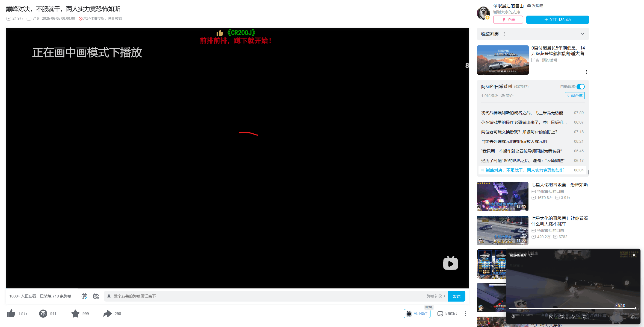The height and width of the screenshot is (327, 644).
Task: Mute the picture-in-picture player volume
Action: pyautogui.click(x=513, y=317)
